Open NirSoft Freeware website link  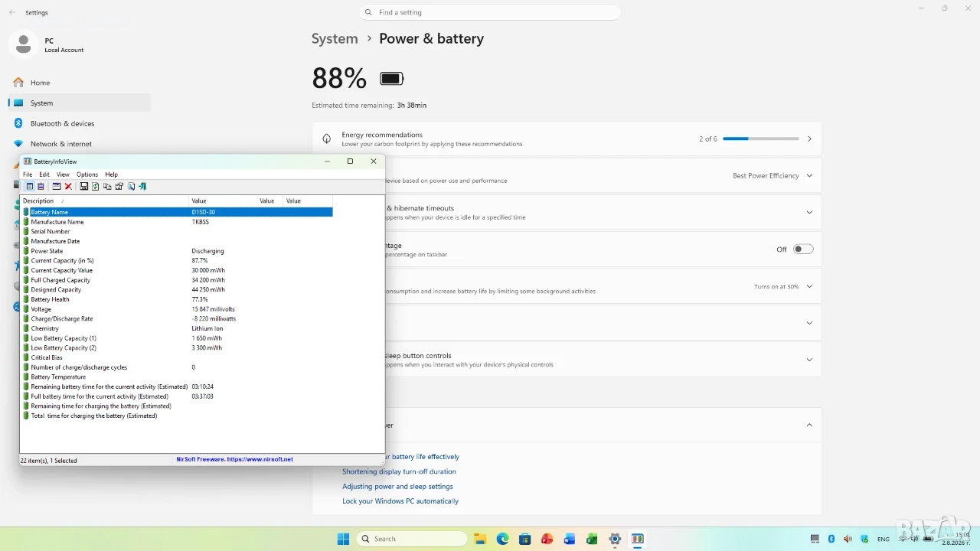[x=234, y=459]
